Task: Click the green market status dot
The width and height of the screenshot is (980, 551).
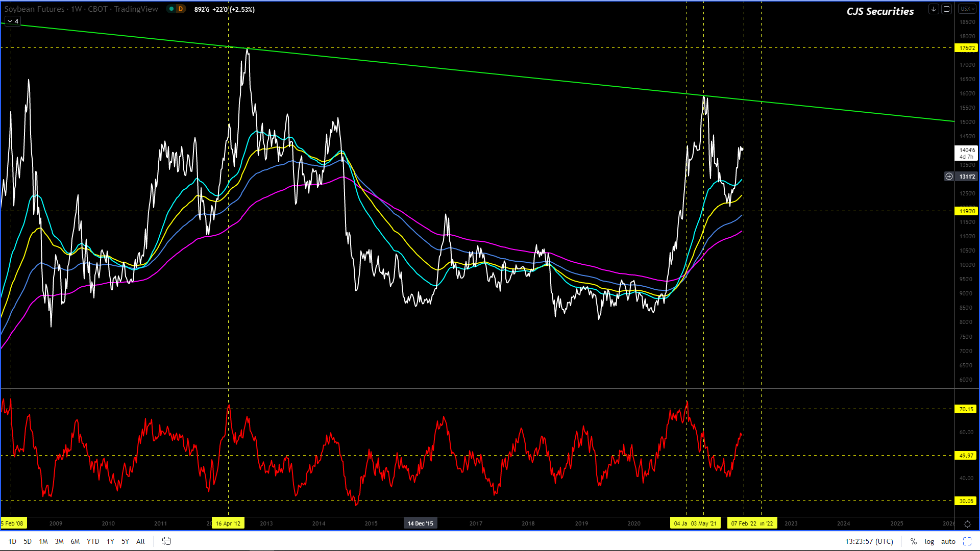Action: pos(171,9)
